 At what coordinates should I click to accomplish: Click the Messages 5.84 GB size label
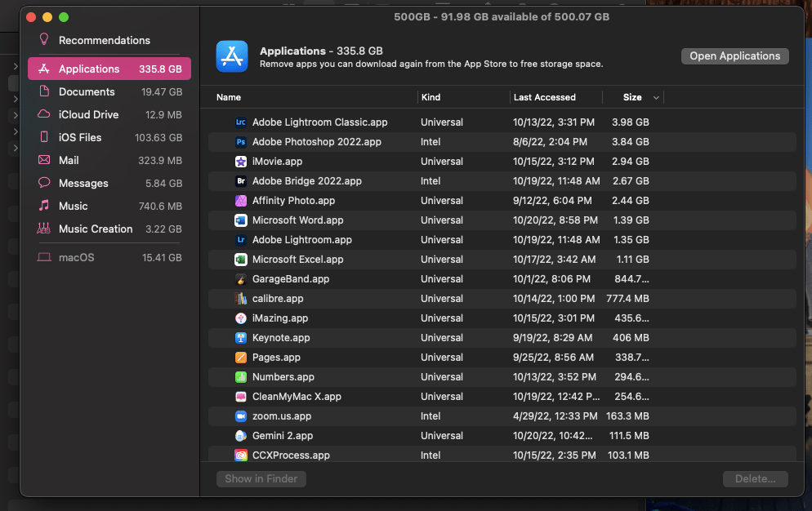(x=163, y=184)
